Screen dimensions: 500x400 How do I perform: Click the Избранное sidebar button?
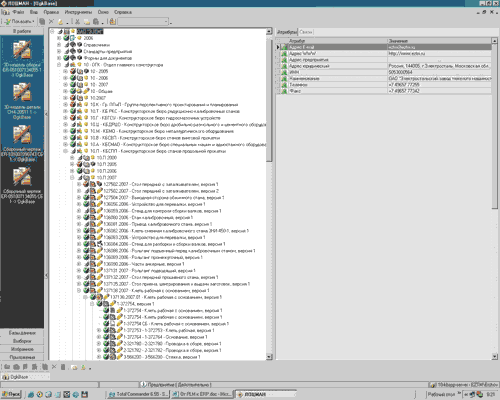(x=22, y=349)
